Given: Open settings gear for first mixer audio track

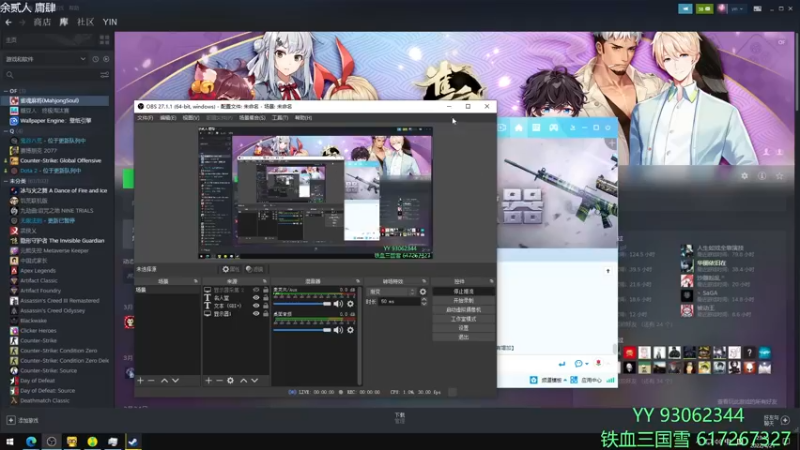Looking at the screenshot, I should 351,304.
